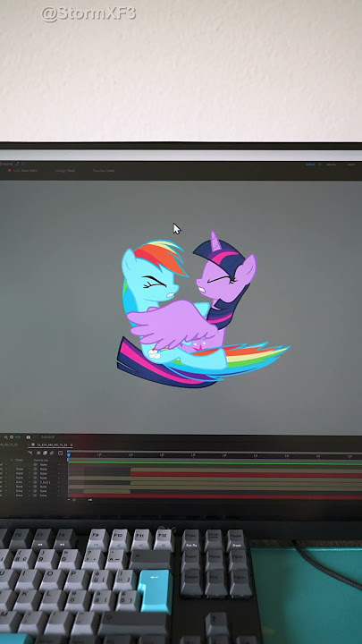Click the pick whip in the 3. Null 1 row
The height and width of the screenshot is (644, 362).
point(35,482)
